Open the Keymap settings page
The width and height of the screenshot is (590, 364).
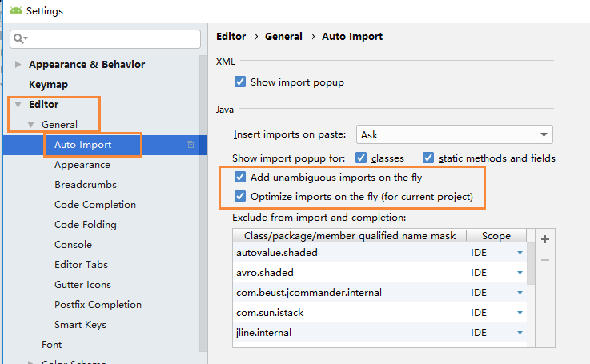pos(48,85)
